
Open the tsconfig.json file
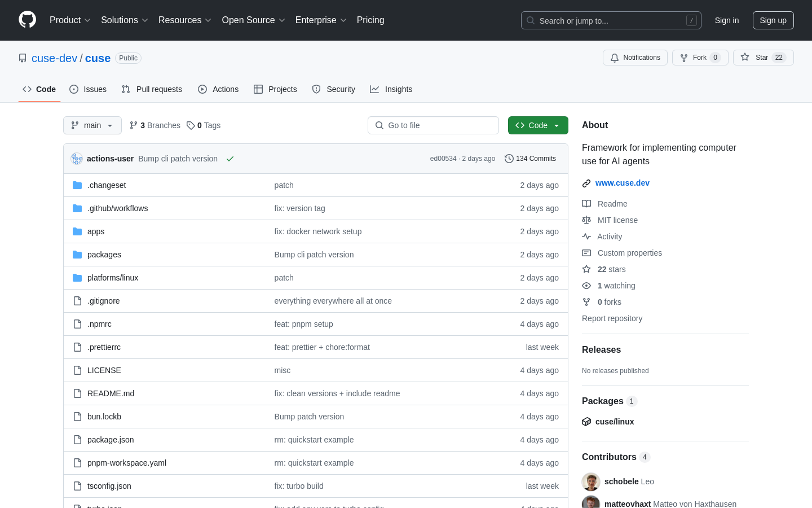click(109, 486)
